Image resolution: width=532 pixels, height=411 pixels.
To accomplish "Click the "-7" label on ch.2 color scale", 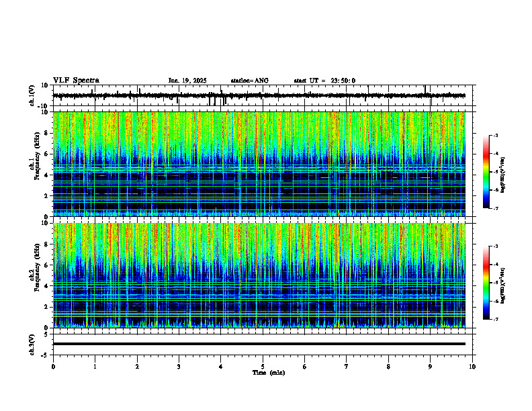I will (x=496, y=319).
